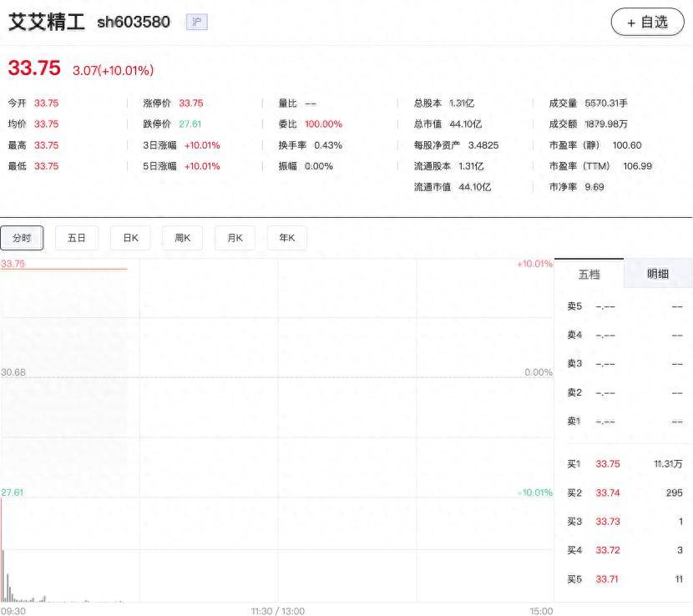Click the 买3 bid price 33.73

608,522
